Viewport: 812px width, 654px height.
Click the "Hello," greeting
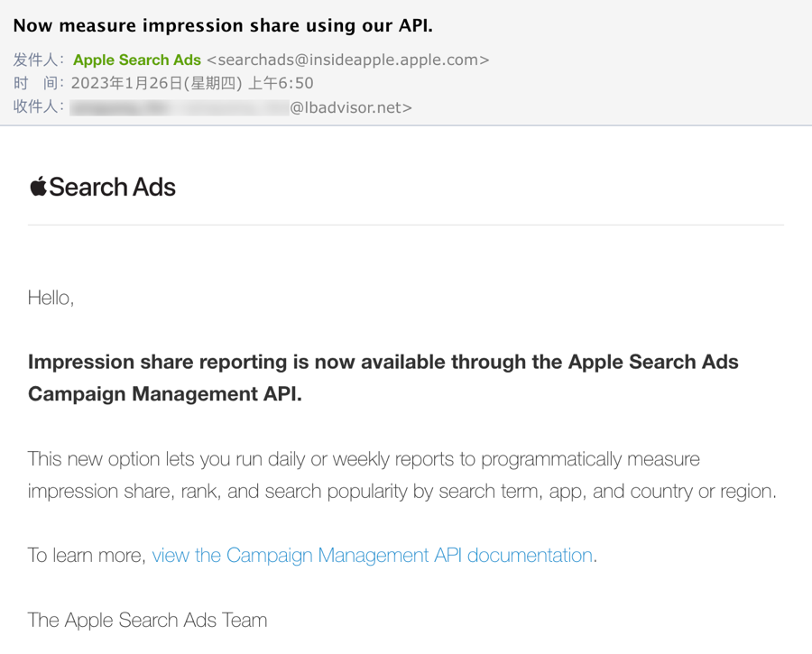51,298
